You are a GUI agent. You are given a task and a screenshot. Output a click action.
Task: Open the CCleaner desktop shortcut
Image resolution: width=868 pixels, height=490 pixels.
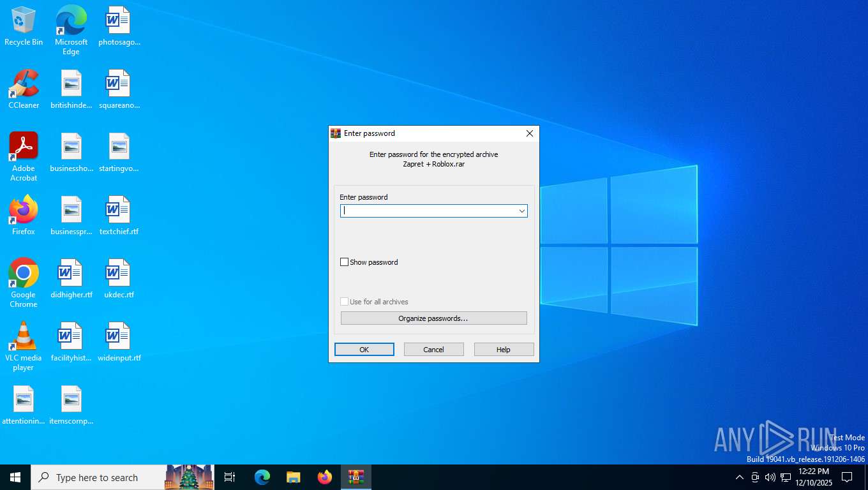(24, 89)
